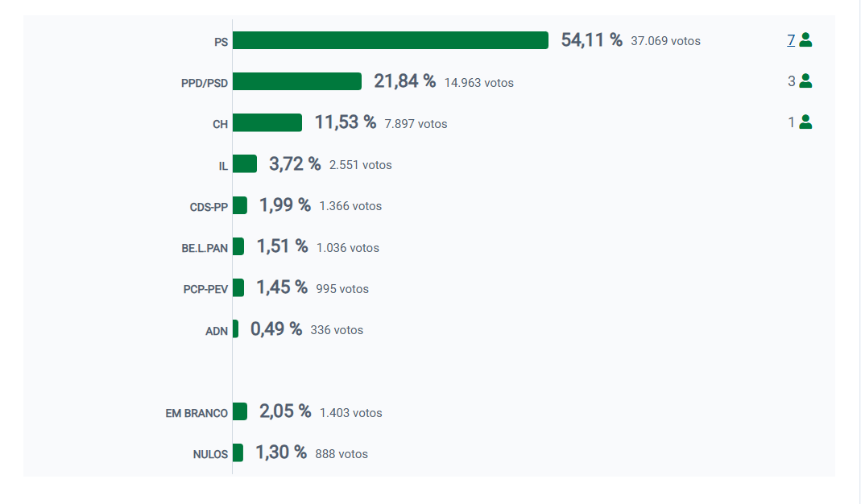Click the 1 seat number for CH
The image size is (861, 504).
coord(792,122)
